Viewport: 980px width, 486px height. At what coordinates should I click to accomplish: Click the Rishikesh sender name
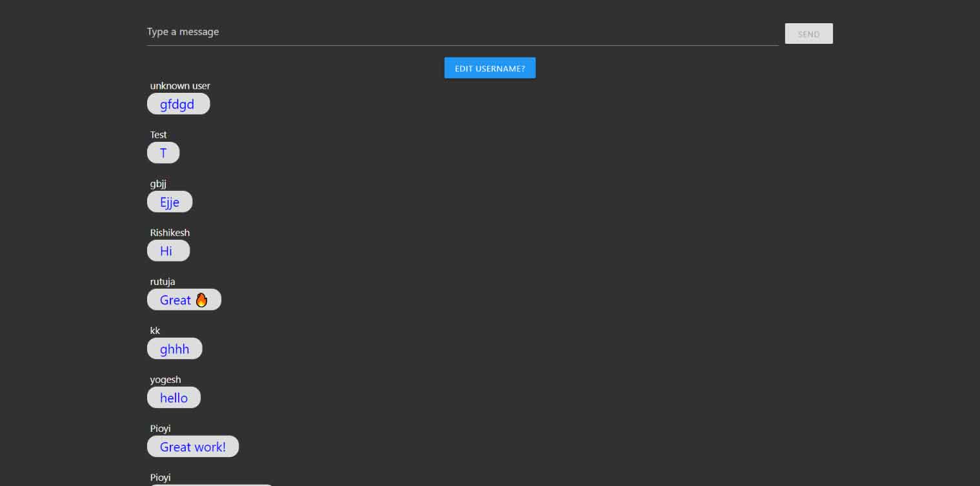[170, 233]
